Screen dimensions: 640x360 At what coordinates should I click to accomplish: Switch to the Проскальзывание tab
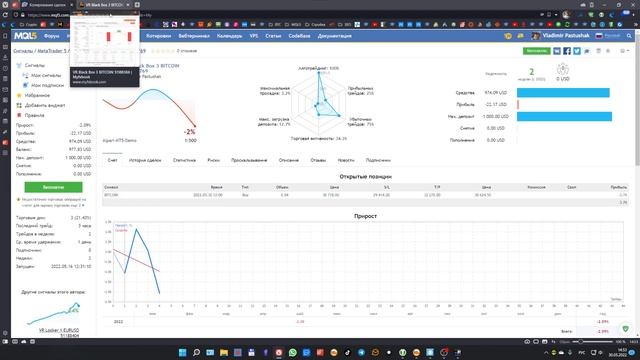pyautogui.click(x=249, y=160)
